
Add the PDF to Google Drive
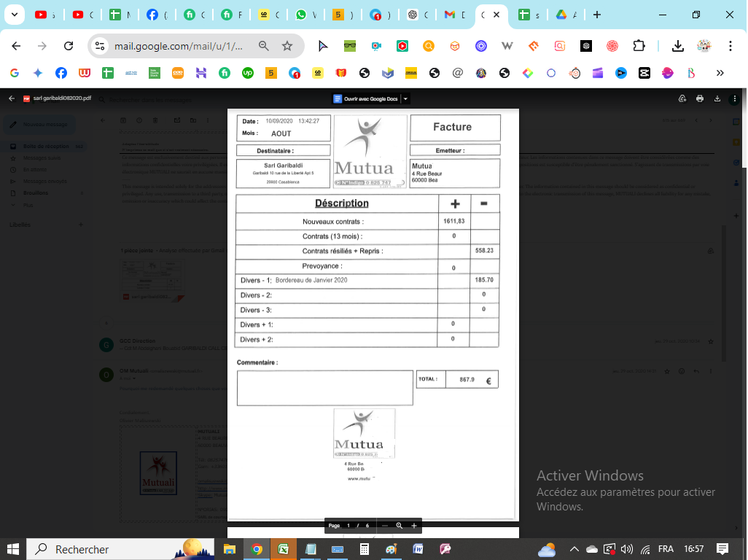point(682,98)
